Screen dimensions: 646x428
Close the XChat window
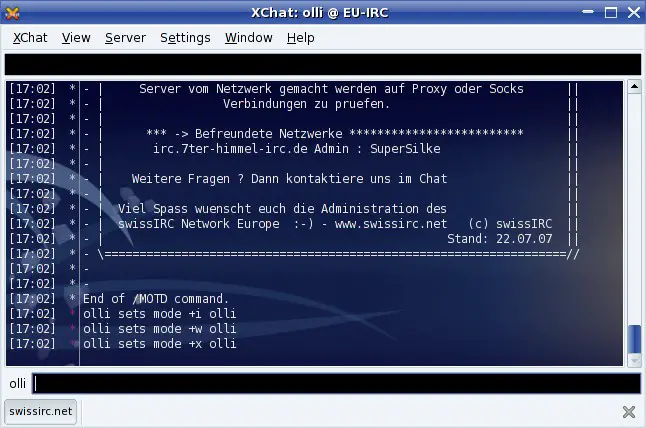click(634, 12)
